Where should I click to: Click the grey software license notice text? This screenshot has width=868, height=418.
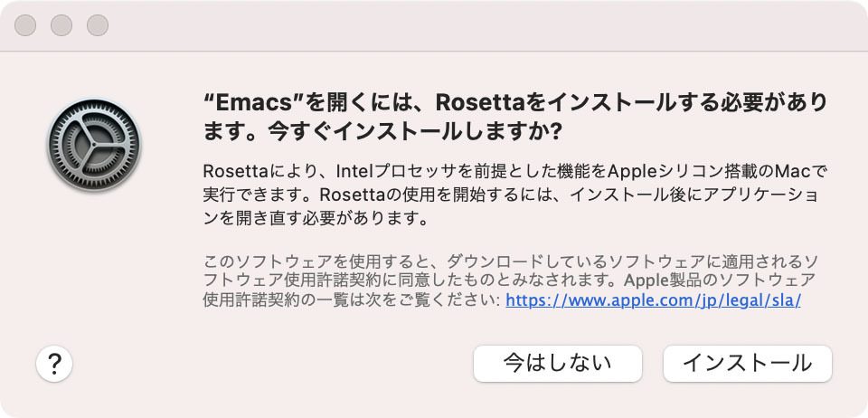click(510, 280)
